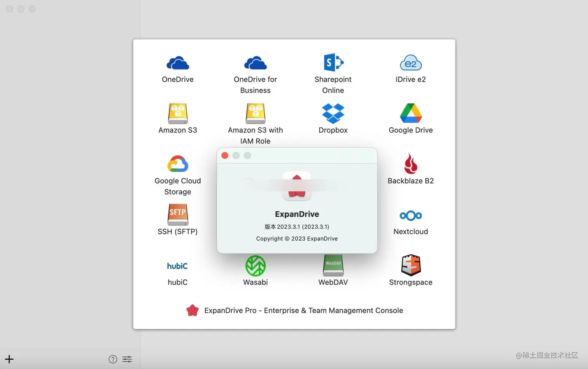Viewport: 588px width, 369px height.
Task: Pick the IDrive e2 icon
Action: click(x=411, y=63)
